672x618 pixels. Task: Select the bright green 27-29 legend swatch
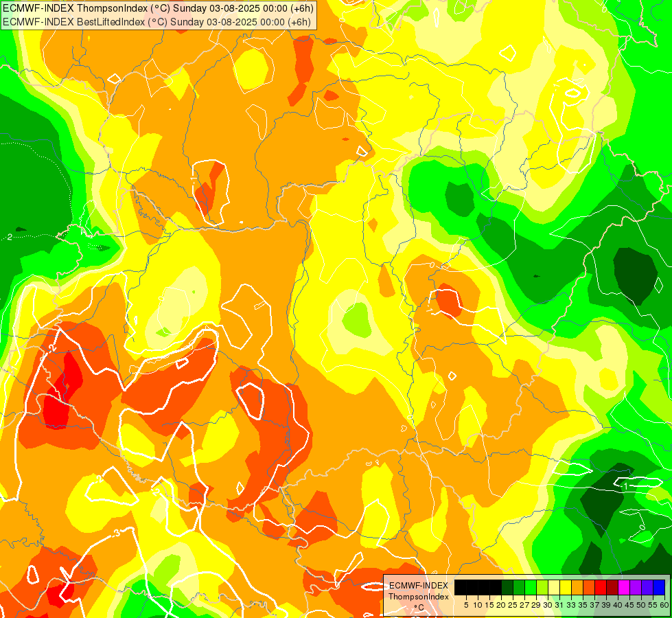531,588
